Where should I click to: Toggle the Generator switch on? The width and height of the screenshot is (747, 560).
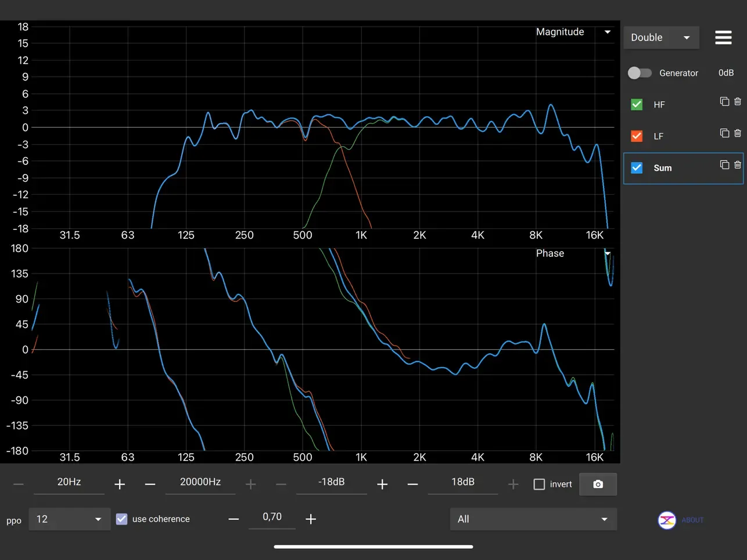[x=640, y=73]
